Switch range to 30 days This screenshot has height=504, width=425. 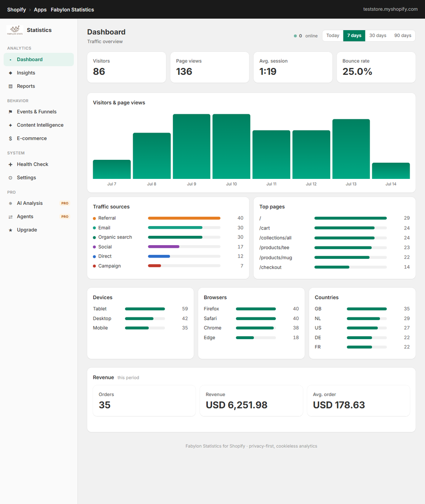coord(378,36)
